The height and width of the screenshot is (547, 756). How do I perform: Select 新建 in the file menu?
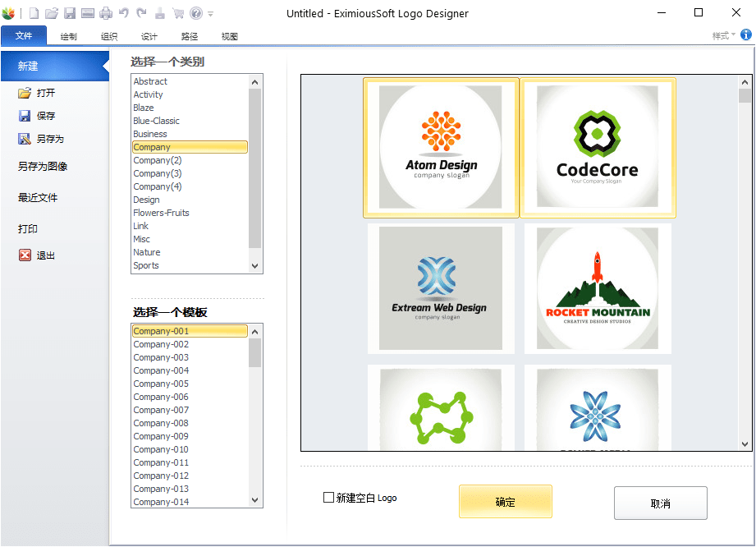[55, 66]
